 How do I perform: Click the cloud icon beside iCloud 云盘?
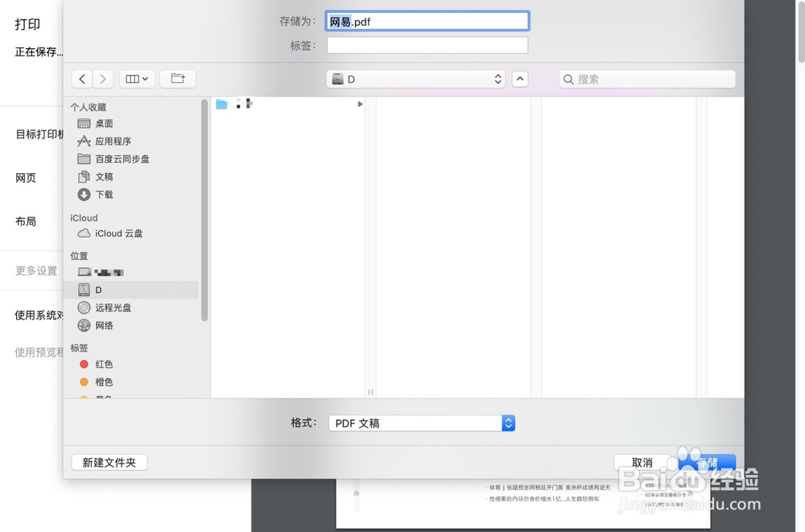click(84, 233)
